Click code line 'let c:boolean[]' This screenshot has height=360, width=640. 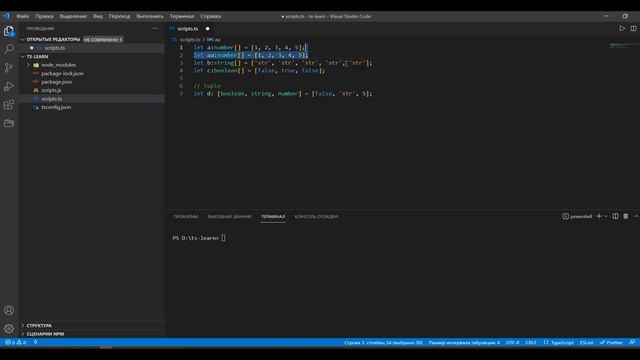(x=259, y=71)
